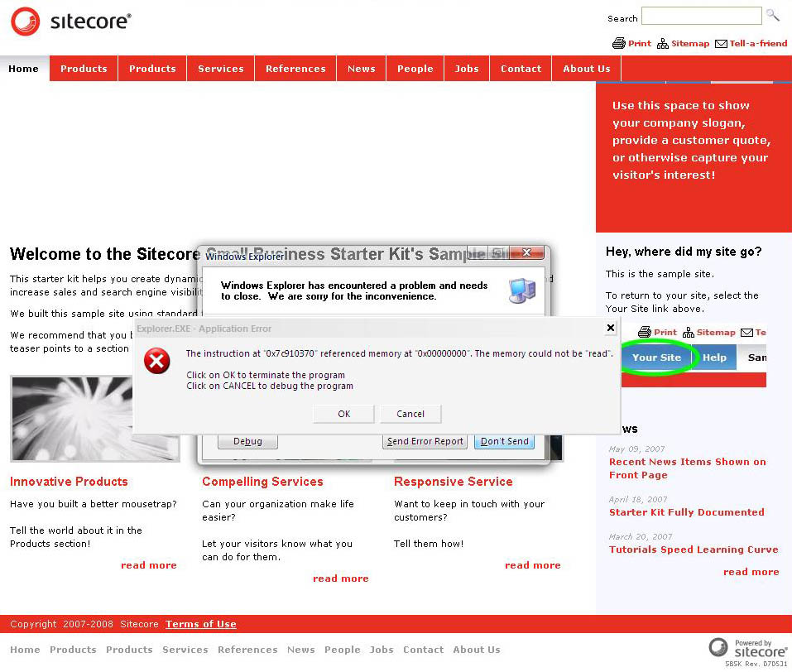Screen dimensions: 792x672
Task: Open the Innovative Products heading link
Action: 69,482
